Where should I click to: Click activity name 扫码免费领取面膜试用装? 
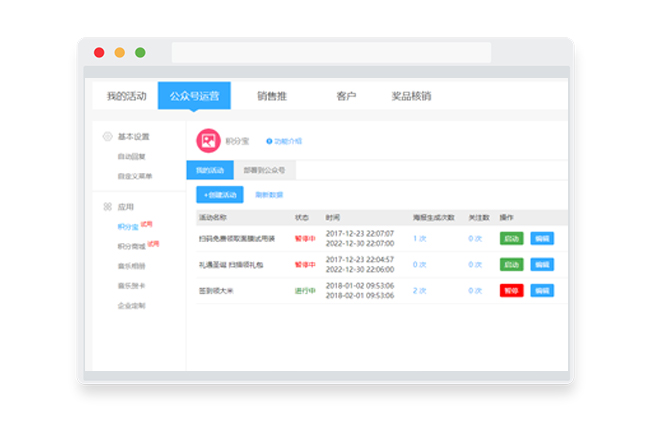click(237, 239)
